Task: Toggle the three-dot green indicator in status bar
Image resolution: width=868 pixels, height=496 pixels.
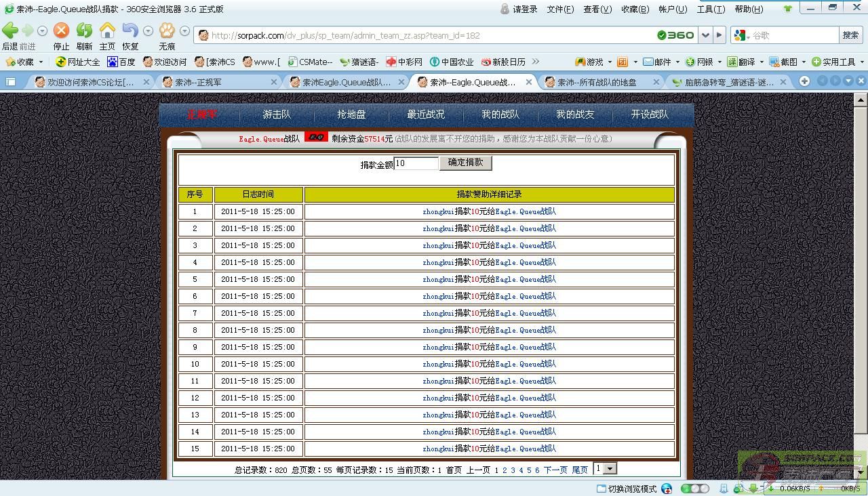Action: 694,489
